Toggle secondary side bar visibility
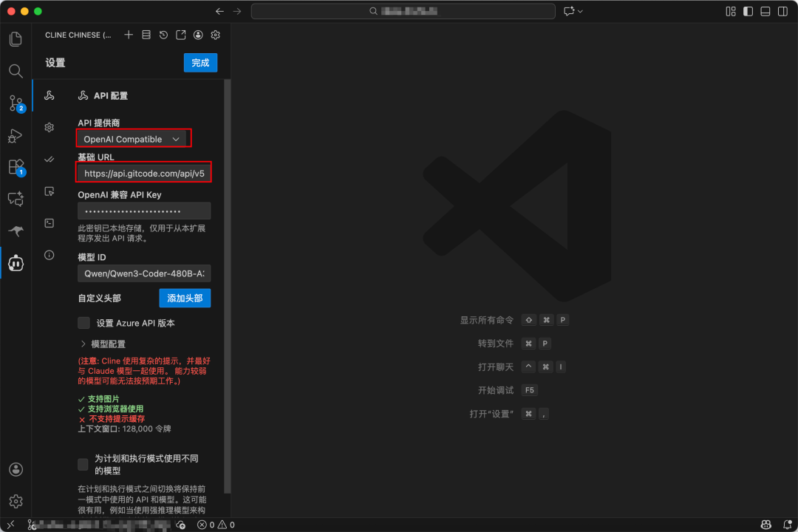798x532 pixels. (x=782, y=11)
